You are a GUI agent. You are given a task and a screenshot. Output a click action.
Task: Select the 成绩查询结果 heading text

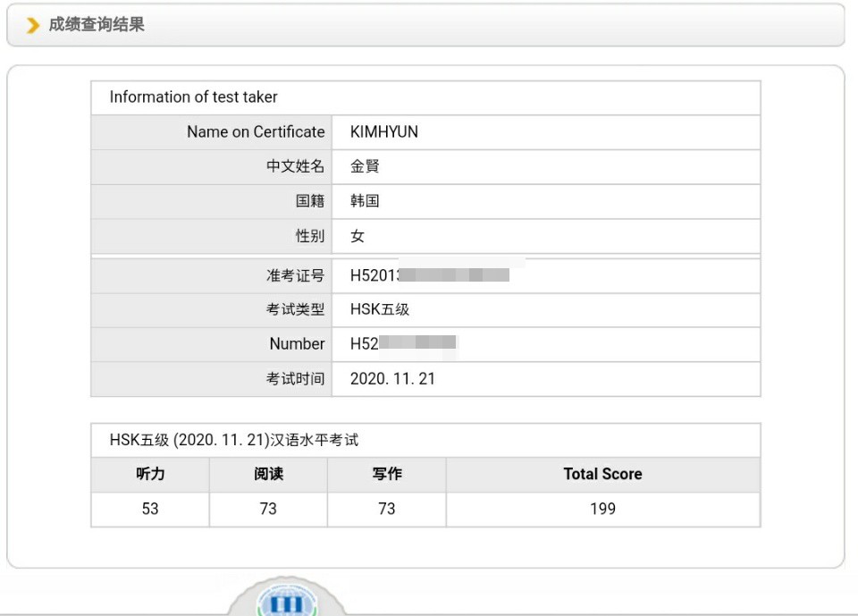pyautogui.click(x=97, y=25)
